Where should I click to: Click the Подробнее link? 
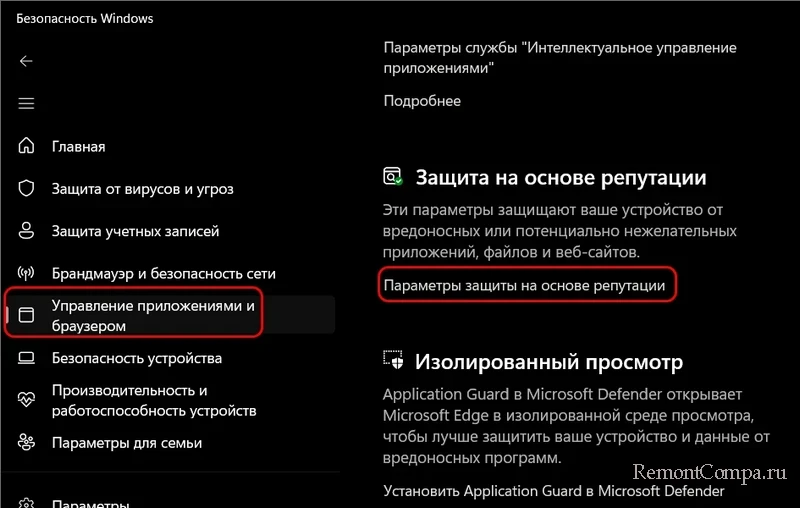pyautogui.click(x=422, y=101)
